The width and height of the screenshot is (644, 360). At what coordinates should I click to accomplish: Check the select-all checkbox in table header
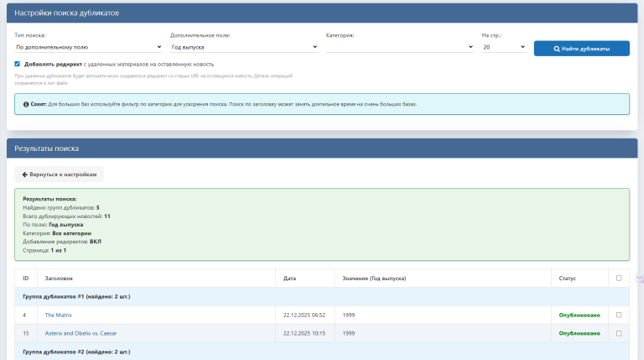point(619,278)
